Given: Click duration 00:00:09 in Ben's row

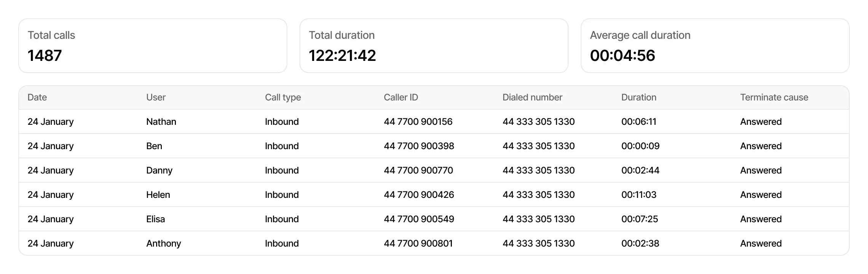Looking at the screenshot, I should (x=640, y=146).
